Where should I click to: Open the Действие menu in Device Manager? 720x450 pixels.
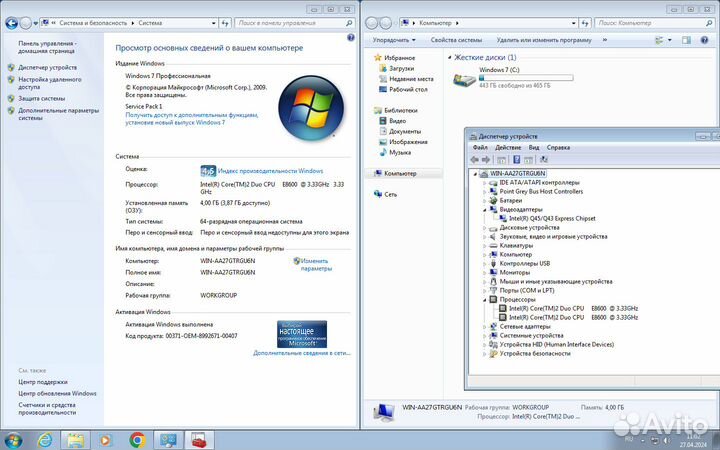click(508, 147)
